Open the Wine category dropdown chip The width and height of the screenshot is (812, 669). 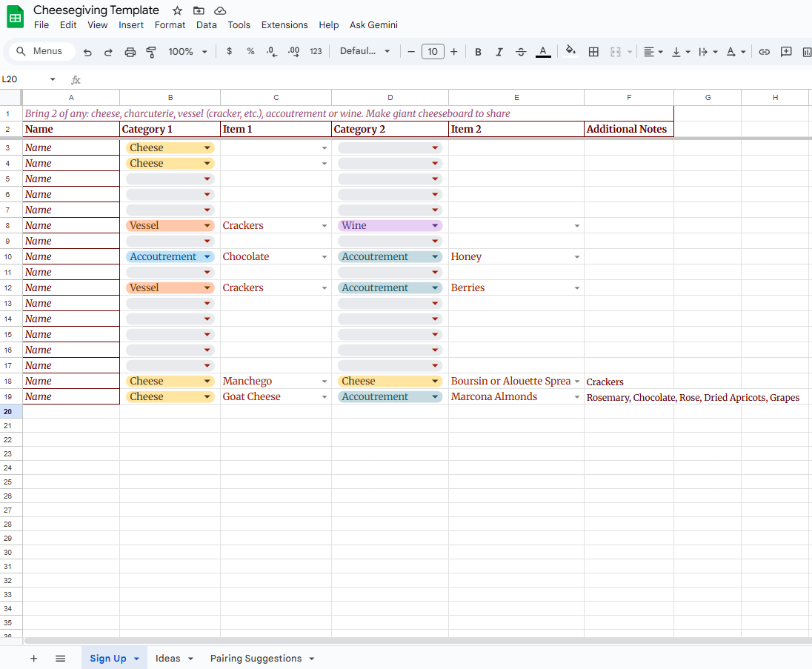click(x=434, y=226)
